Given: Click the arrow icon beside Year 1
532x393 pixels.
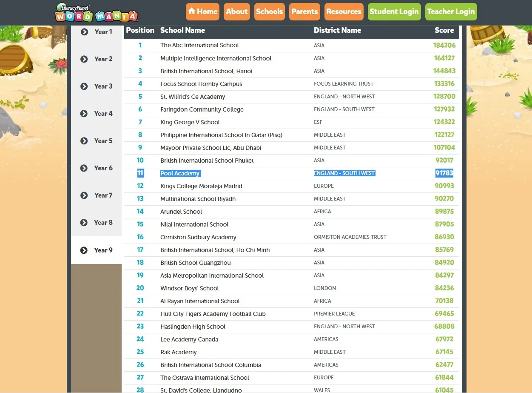Looking at the screenshot, I should tap(84, 32).
